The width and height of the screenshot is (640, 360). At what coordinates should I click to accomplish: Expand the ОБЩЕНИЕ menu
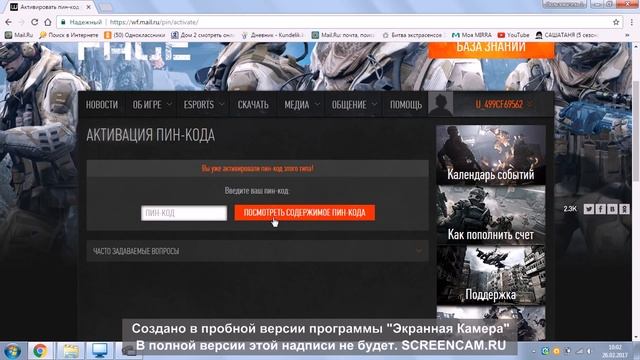point(354,104)
